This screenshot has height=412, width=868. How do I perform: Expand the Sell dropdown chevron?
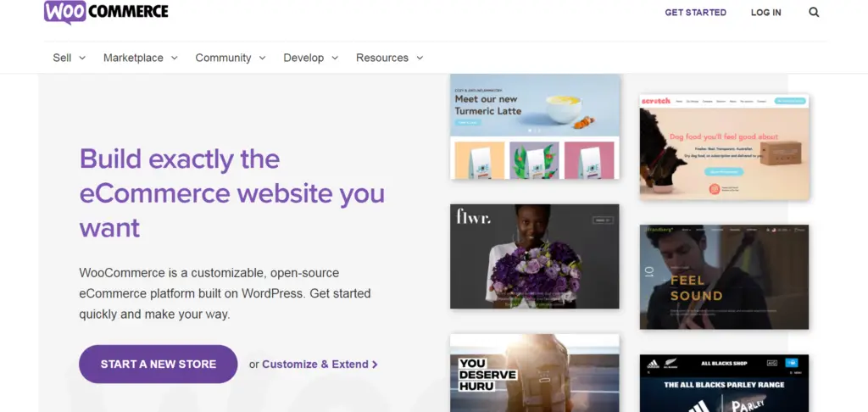click(82, 58)
